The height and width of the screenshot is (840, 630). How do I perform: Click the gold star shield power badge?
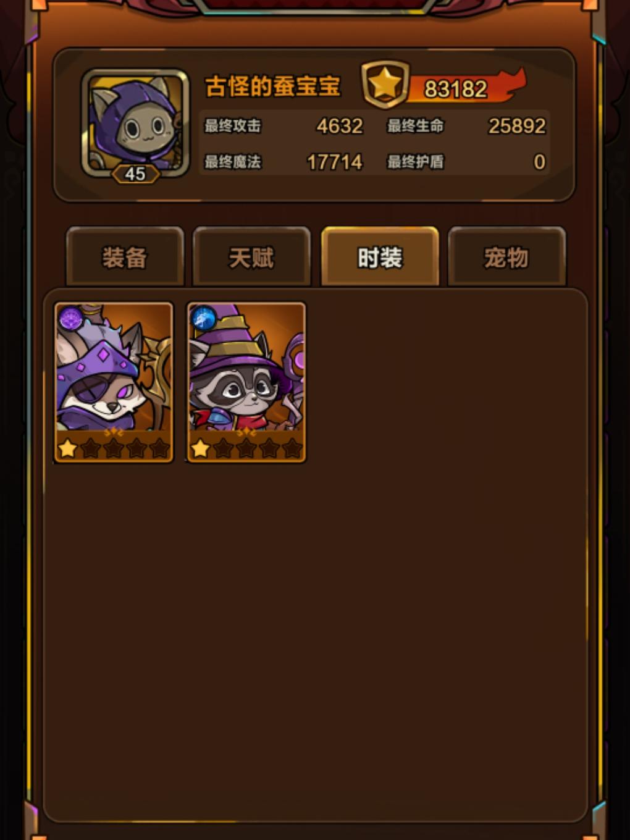385,83
